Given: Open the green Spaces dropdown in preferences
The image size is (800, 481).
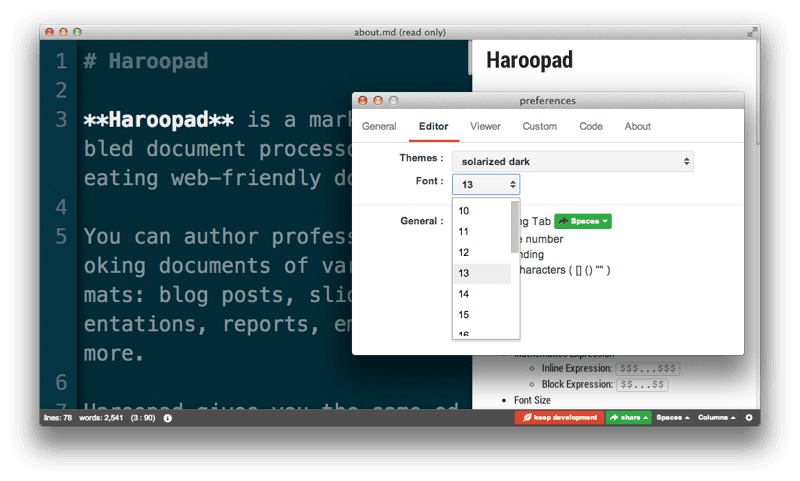Looking at the screenshot, I should [582, 220].
